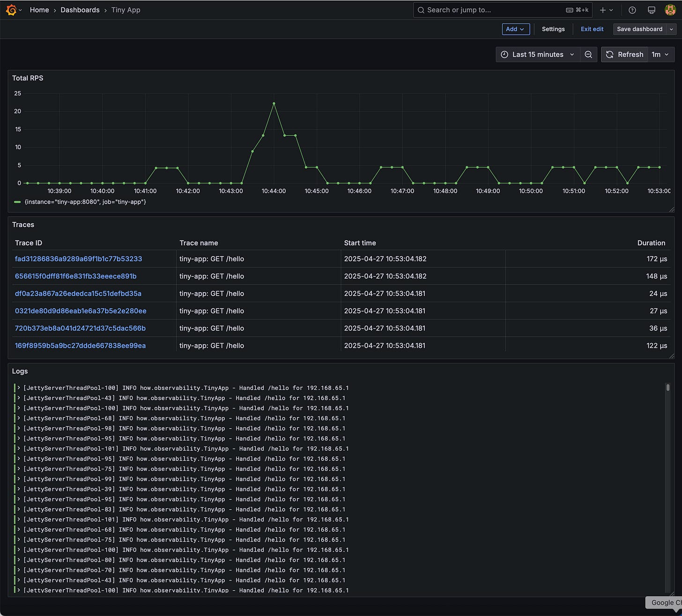The image size is (682, 616).
Task: Click the Exit edit link
Action: point(592,29)
